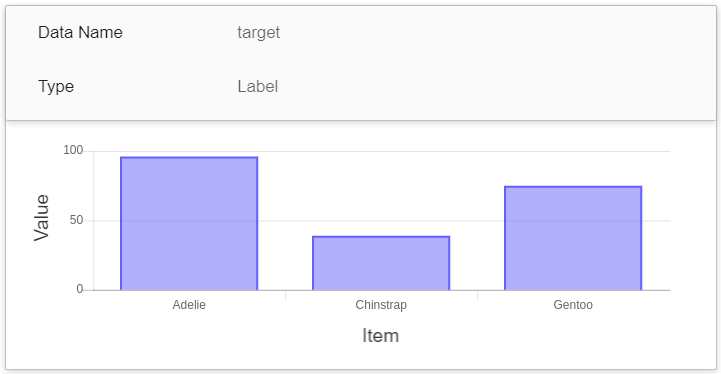Screen dimensions: 721x374
Task: Click the top edge of Gentoo bar
Action: pos(573,187)
